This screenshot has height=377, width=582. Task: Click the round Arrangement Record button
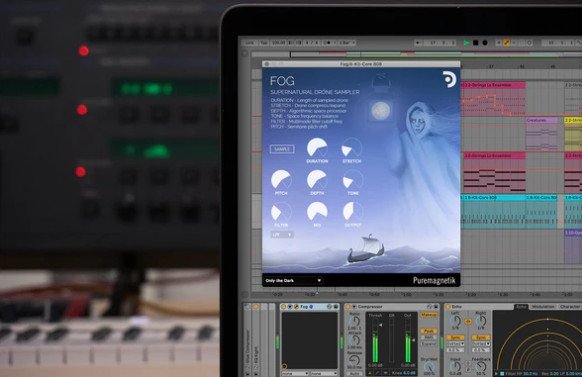(x=485, y=43)
